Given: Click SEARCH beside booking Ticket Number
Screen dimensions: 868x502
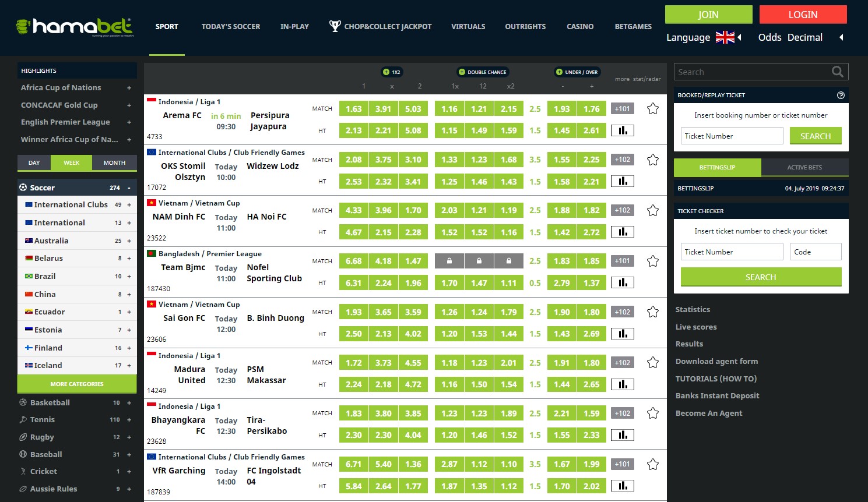Looking at the screenshot, I should click(x=816, y=136).
